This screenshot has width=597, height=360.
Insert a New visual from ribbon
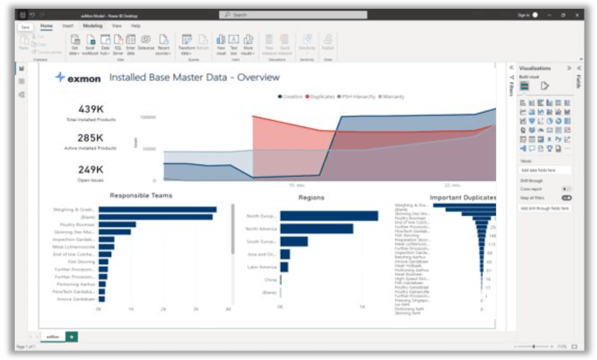[221, 45]
